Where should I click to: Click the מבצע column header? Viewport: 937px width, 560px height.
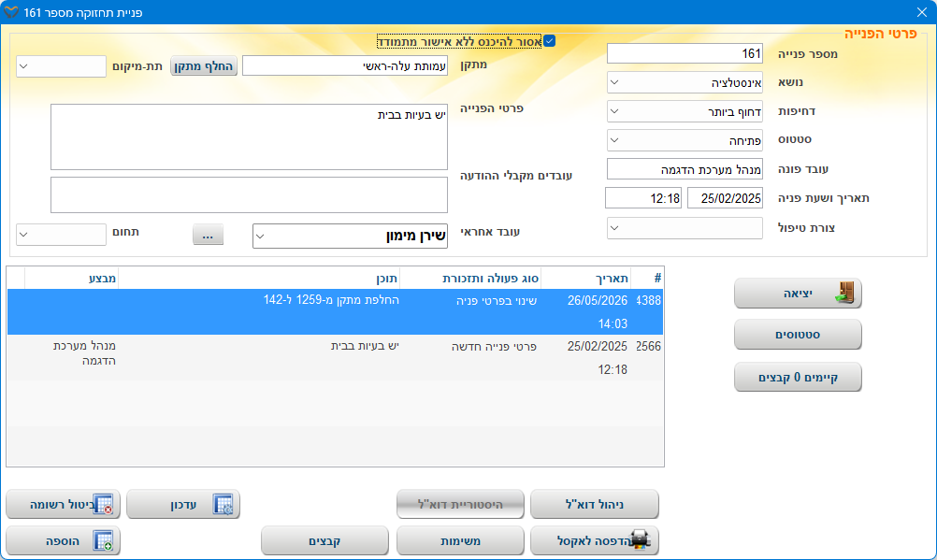point(72,278)
